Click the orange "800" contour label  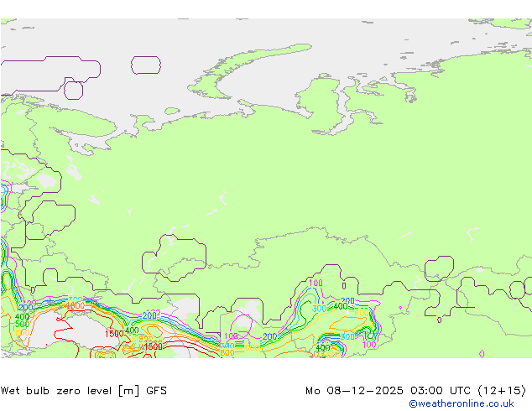(227, 352)
